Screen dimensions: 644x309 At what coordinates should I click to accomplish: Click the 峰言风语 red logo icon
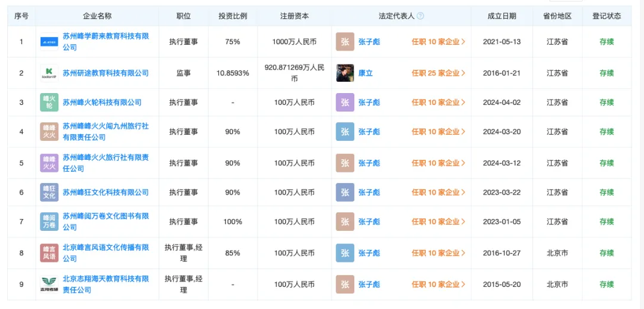point(49,253)
